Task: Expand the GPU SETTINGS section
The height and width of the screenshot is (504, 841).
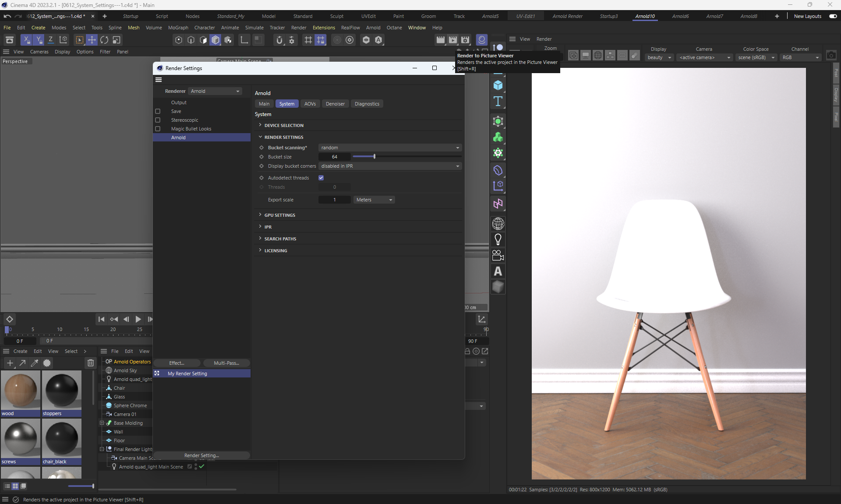Action: 279,215
